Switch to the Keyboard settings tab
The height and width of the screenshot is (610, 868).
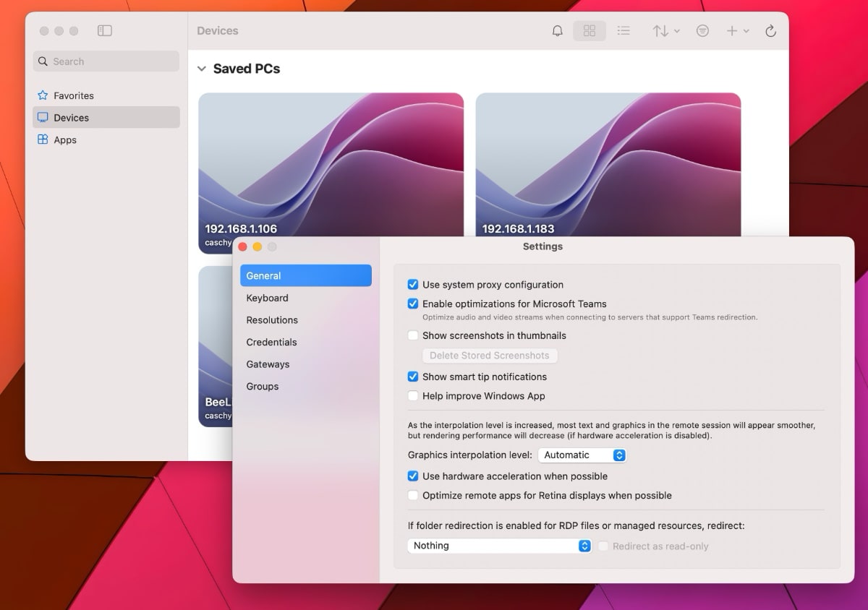[x=267, y=298]
